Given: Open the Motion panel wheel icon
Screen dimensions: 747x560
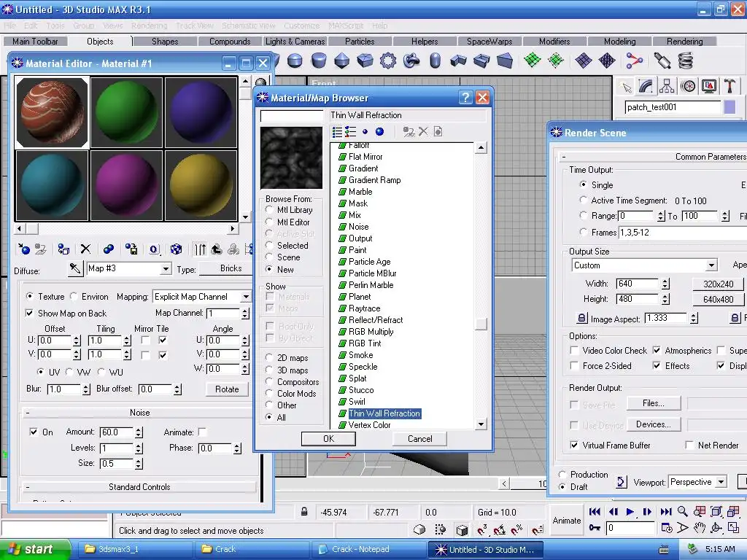Looking at the screenshot, I should [688, 86].
